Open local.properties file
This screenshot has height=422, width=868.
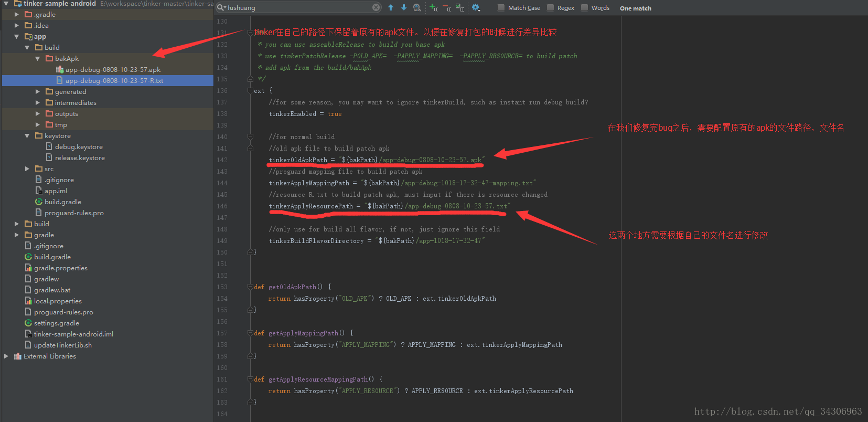[x=58, y=301]
